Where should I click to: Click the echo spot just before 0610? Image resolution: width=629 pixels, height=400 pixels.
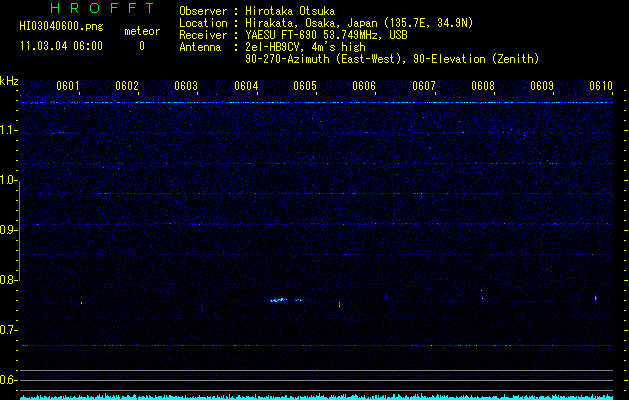coord(596,298)
